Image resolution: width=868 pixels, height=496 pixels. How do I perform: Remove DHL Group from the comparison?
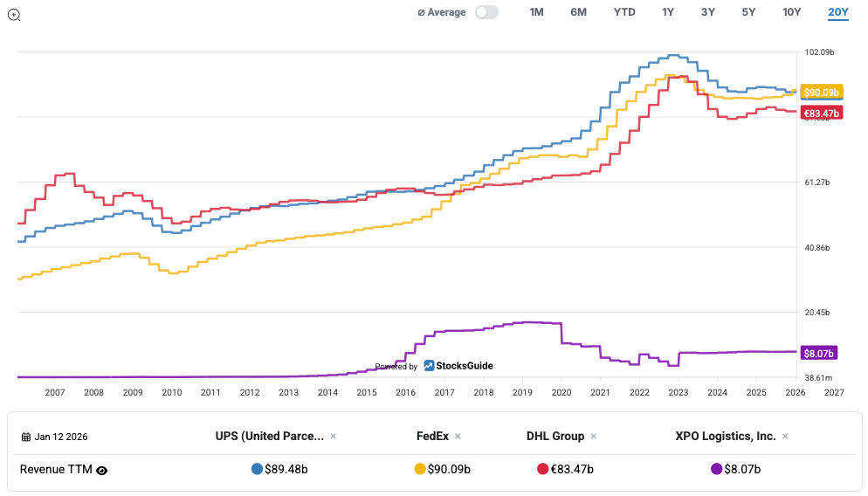(x=593, y=436)
